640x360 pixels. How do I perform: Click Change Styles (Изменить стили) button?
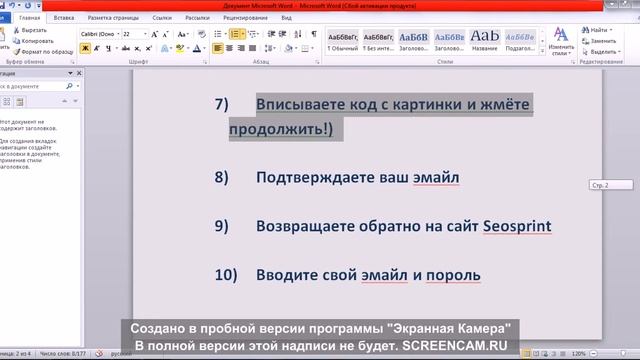pos(561,42)
